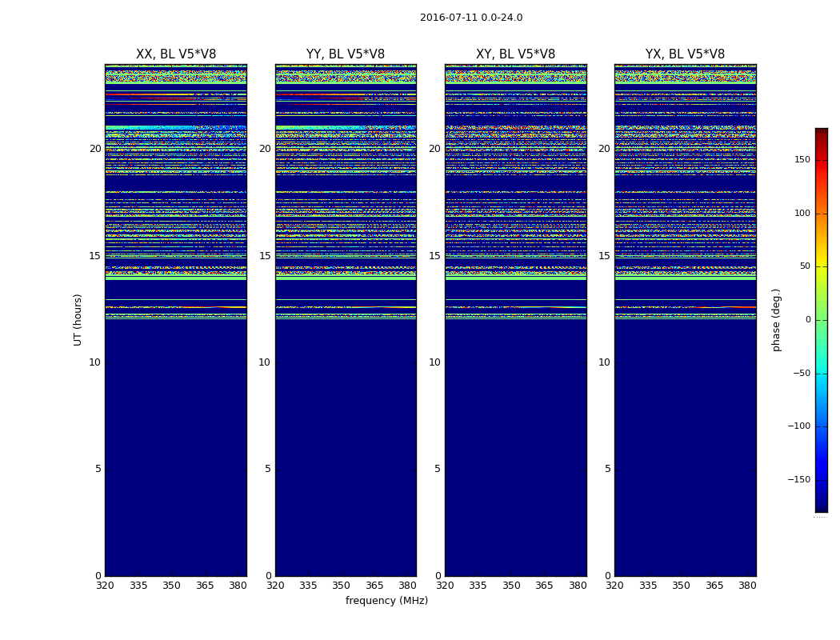
Task: Click YY panel x-axis tick '335'
Action: coord(308,586)
